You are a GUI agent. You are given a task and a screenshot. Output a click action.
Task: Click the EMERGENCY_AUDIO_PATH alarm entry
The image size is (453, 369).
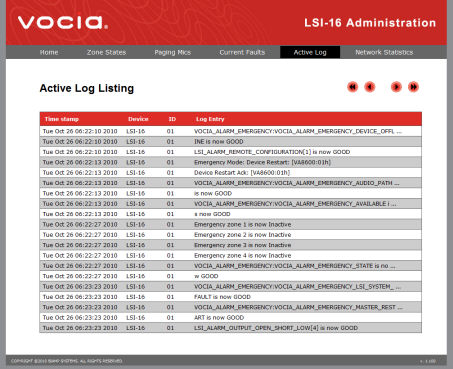230,183
